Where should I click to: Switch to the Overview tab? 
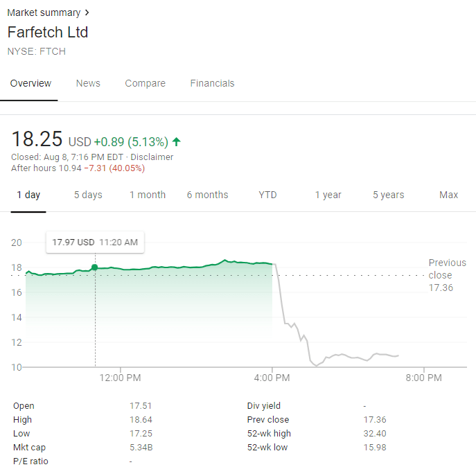click(30, 83)
